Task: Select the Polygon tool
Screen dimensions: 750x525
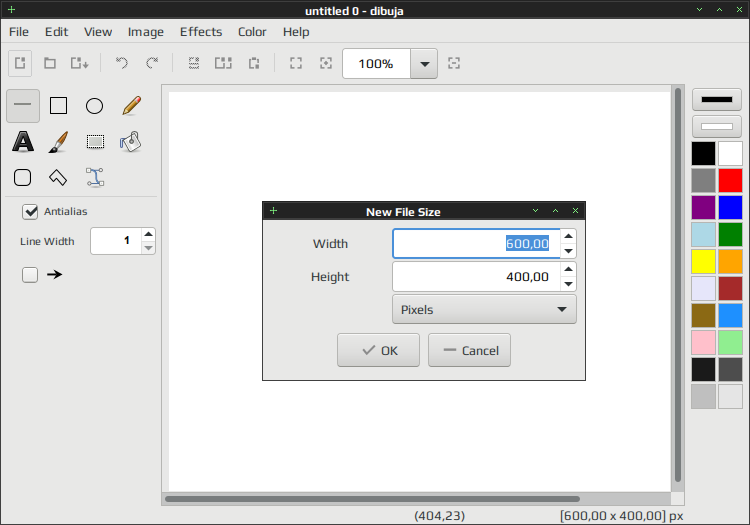Action: (x=58, y=177)
